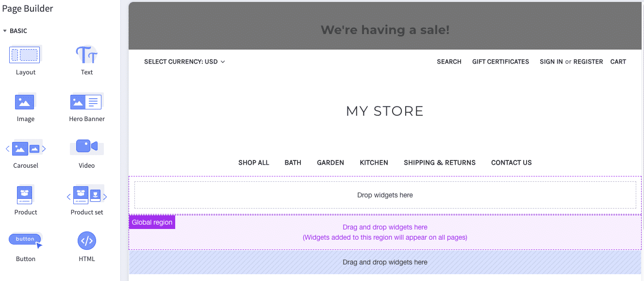Open the SHOP ALL menu item
This screenshot has height=281, width=644.
(x=253, y=162)
